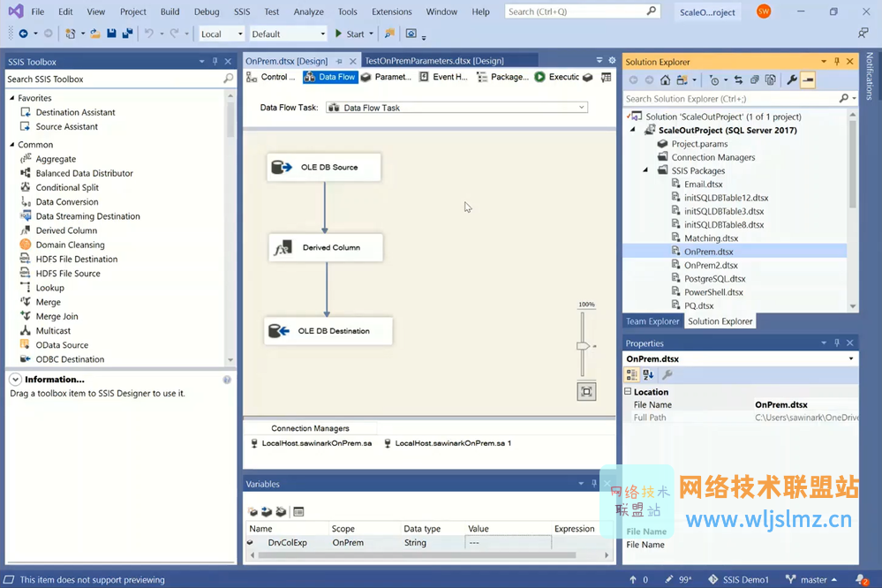Collapse the ScaleOutProject node

point(633,130)
